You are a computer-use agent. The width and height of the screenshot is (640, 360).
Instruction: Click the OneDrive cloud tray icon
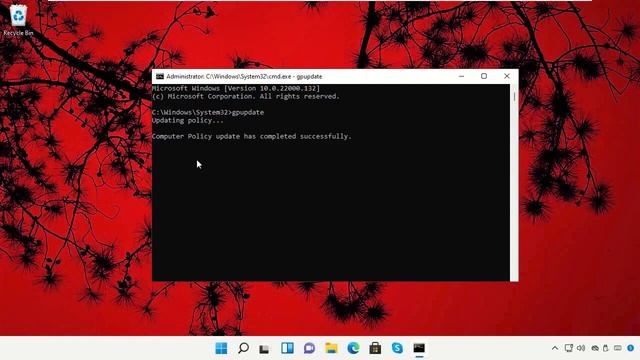coord(595,348)
